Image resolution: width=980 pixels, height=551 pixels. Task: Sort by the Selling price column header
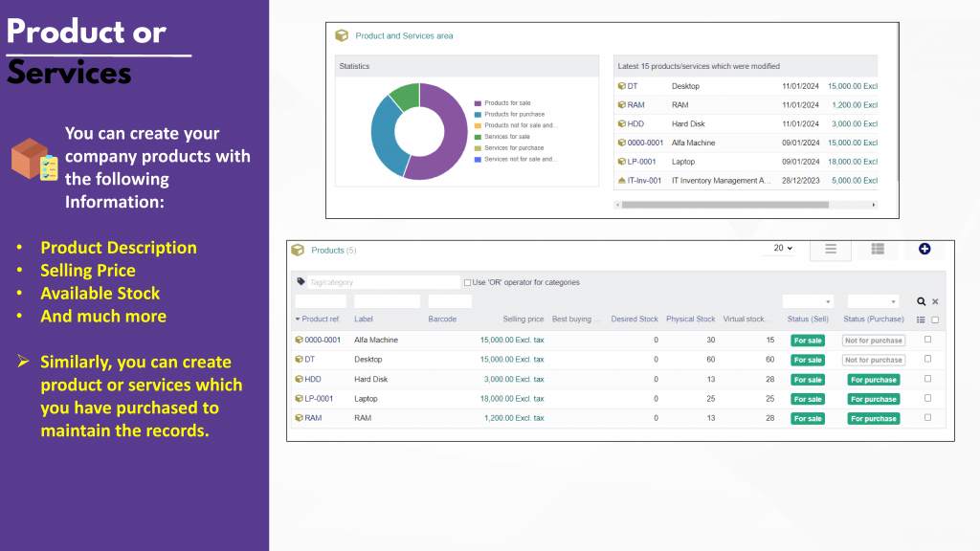523,319
